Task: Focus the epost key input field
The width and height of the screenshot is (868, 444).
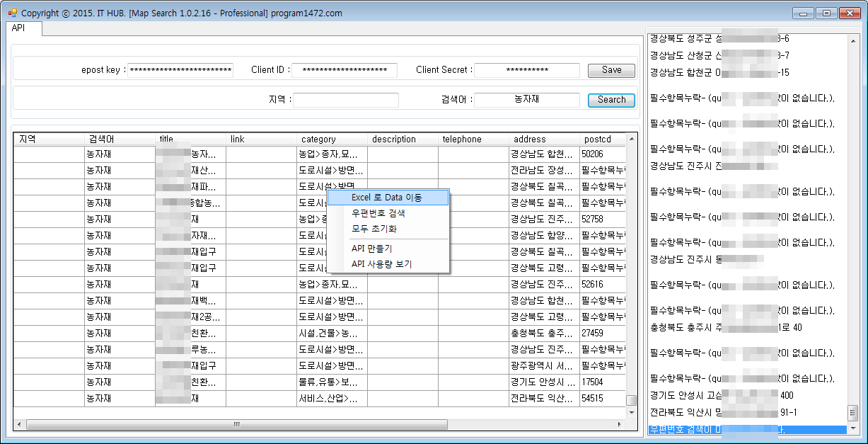Action: coord(181,70)
